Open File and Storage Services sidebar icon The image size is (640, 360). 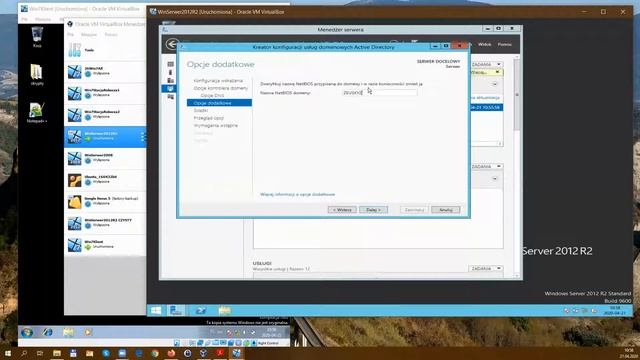(x=171, y=97)
